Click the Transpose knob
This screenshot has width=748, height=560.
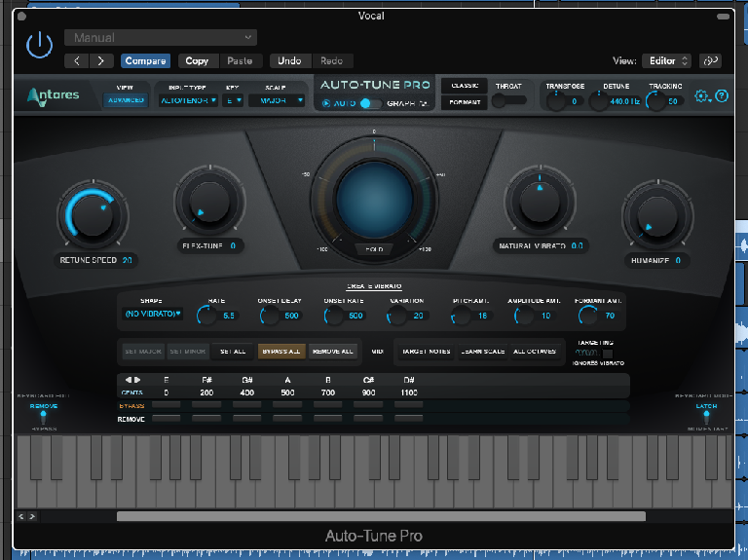[x=556, y=101]
